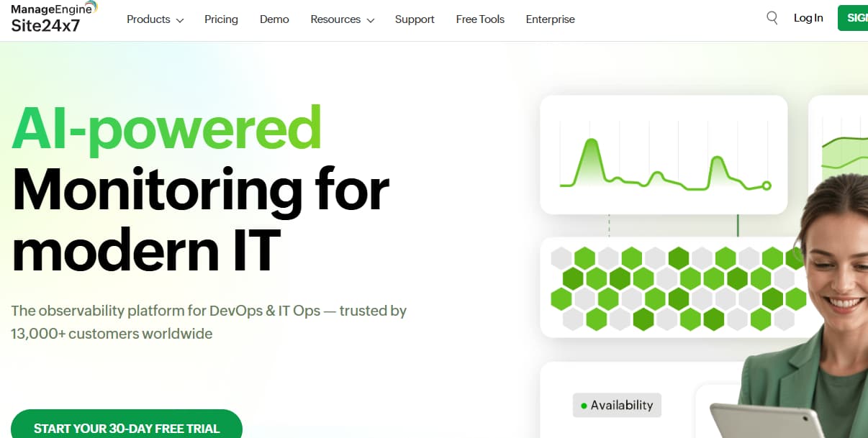
Task: Click the Availability label pill
Action: (x=617, y=405)
